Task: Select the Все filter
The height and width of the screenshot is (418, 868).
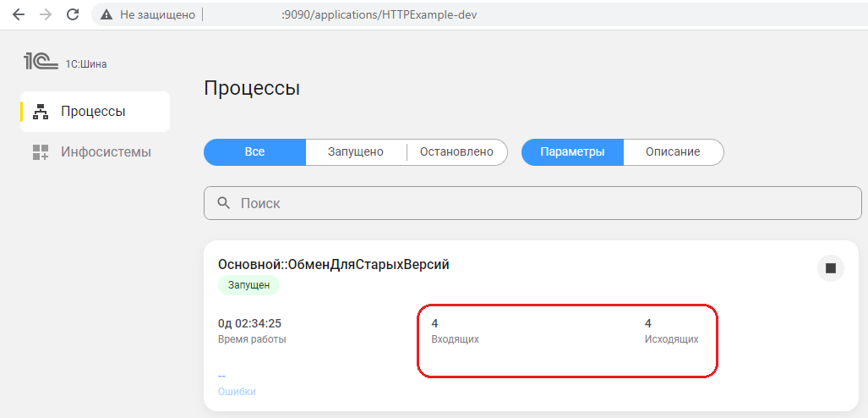Action: [254, 152]
